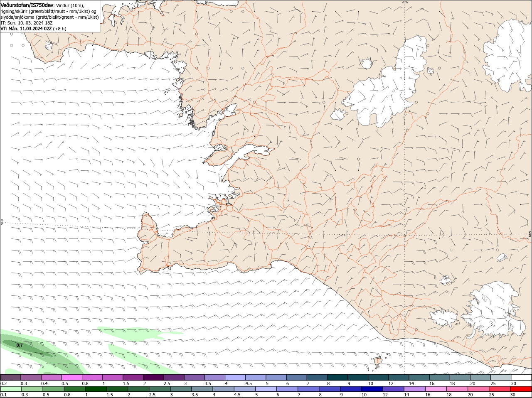Pick the pale green 0.1–0.3 swatch in the lower legend
Image resolution: width=532 pixels, height=398 pixels.
coord(11,389)
